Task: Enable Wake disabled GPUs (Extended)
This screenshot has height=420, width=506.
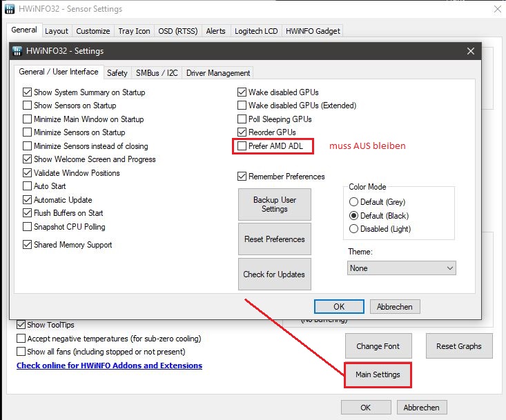Action: [242, 106]
